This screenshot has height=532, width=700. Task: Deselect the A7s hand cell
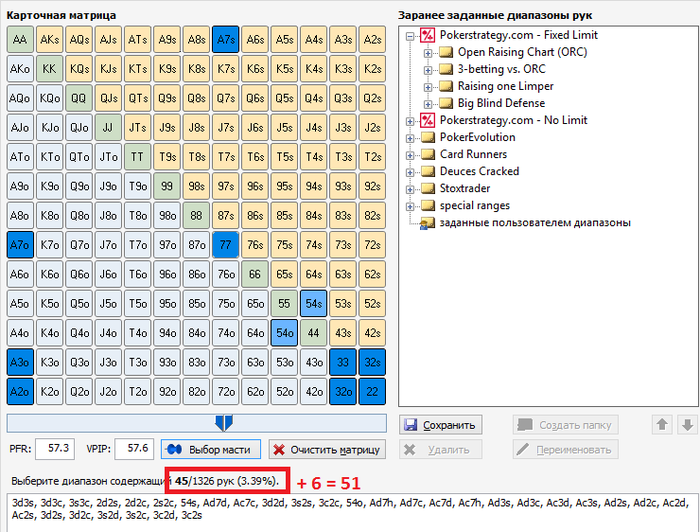tap(225, 39)
